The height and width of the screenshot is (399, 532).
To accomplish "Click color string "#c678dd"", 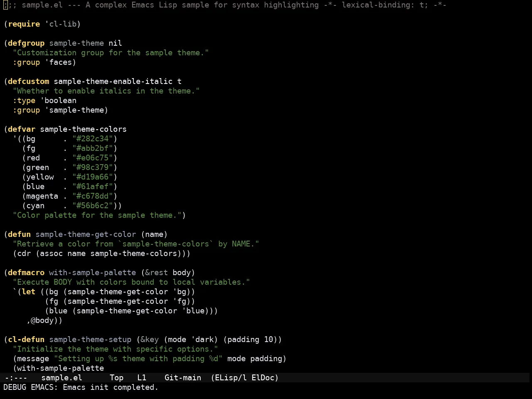I will pyautogui.click(x=93, y=196).
